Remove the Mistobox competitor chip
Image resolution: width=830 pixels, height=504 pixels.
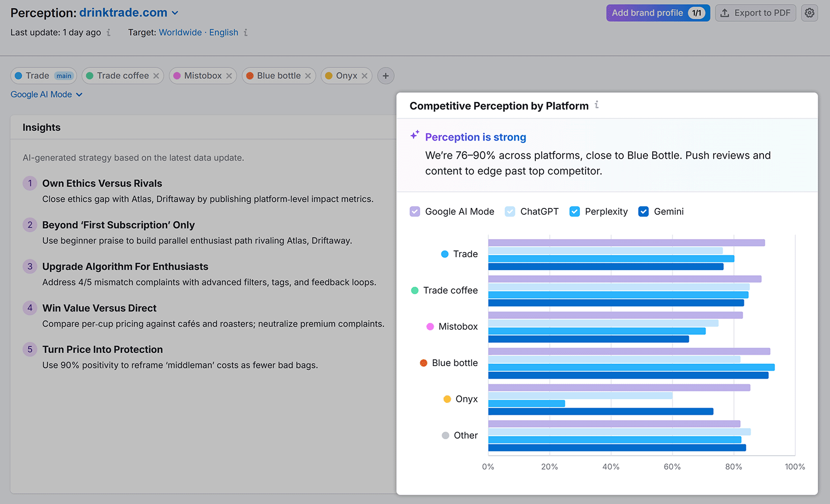229,76
